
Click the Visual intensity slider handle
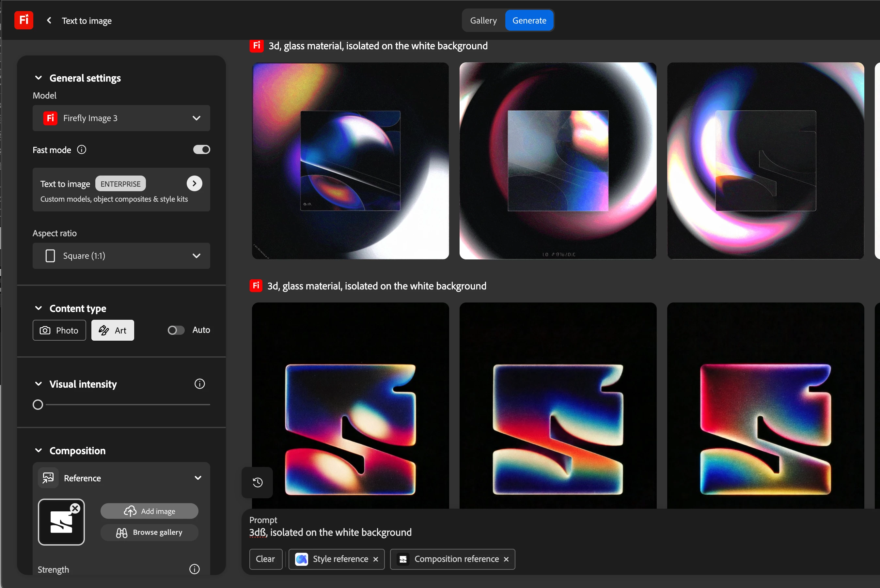coord(38,405)
